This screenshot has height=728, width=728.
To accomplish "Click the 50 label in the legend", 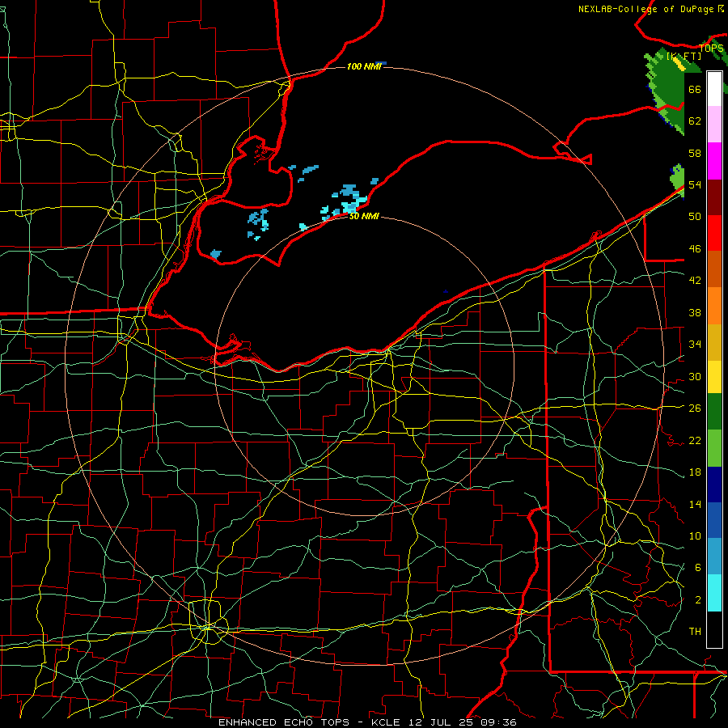I will point(695,217).
